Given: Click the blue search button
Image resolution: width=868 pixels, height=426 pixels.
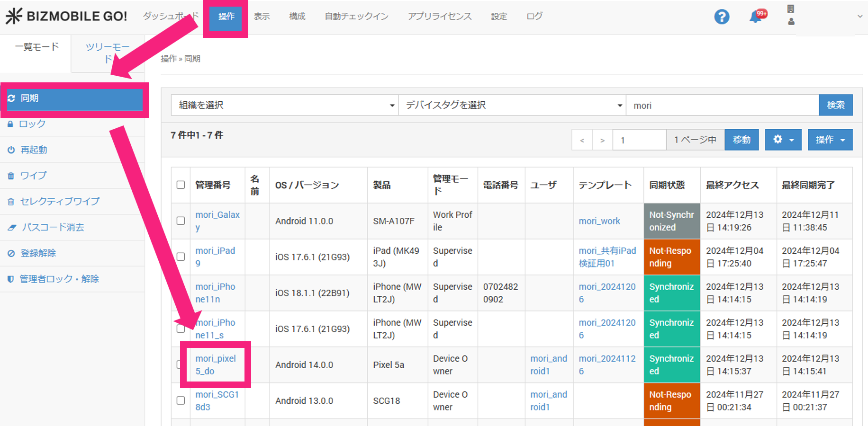Looking at the screenshot, I should (835, 105).
